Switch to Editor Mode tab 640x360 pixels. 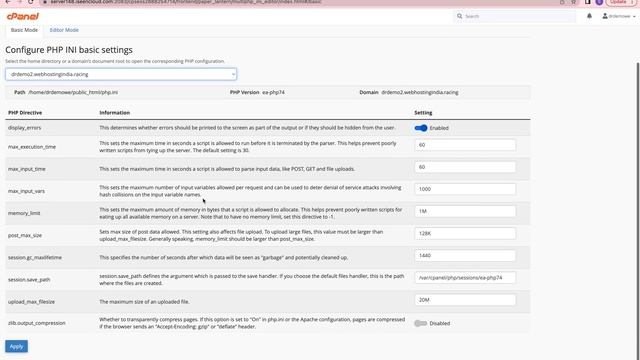coord(64,30)
